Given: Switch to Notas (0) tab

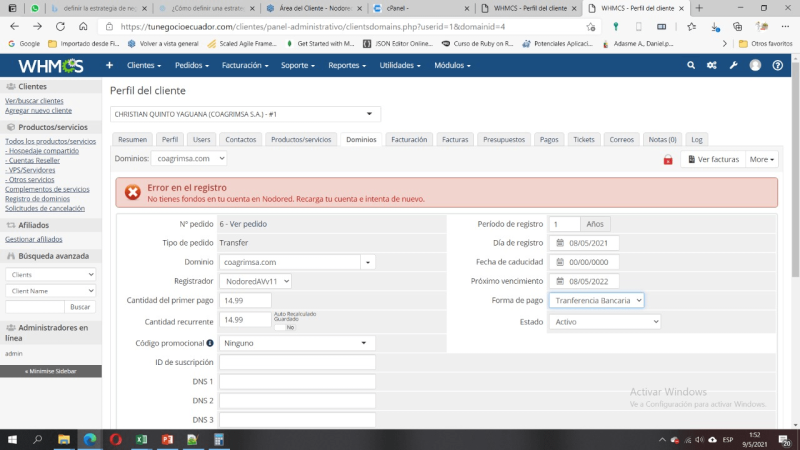Looking at the screenshot, I should 662,139.
